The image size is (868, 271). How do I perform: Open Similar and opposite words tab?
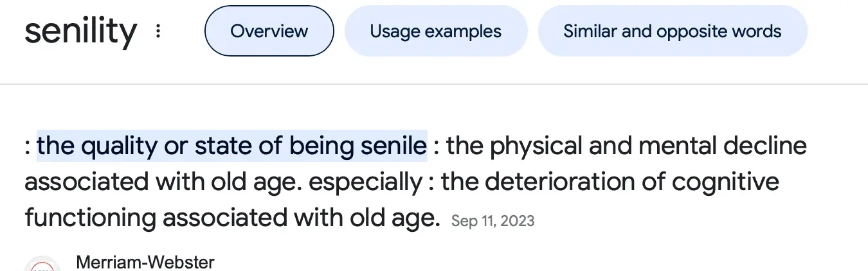tap(672, 31)
